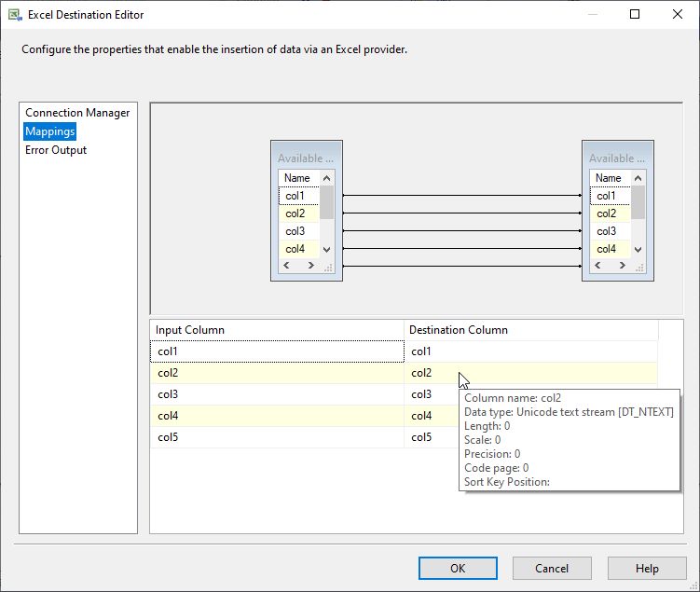Select Input Column cell col4
This screenshot has width=700, height=592.
coord(277,416)
